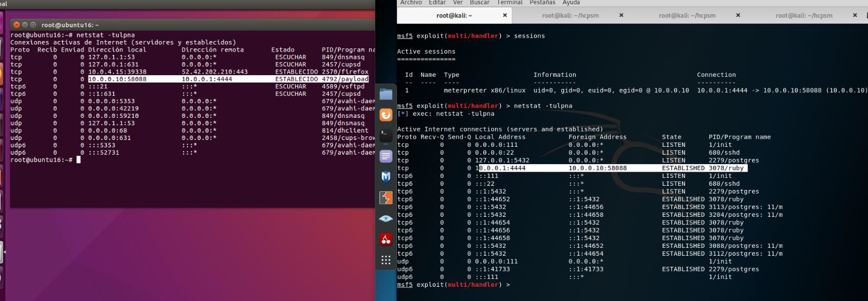Close the 'root@kali: ~' tab
Screen dimensions: 868x301
[505, 15]
